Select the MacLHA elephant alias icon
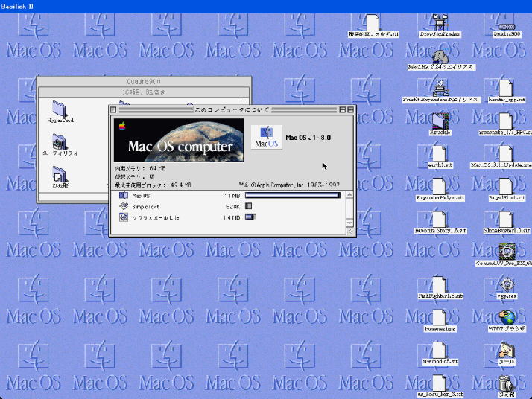532x399 pixels. [x=440, y=57]
